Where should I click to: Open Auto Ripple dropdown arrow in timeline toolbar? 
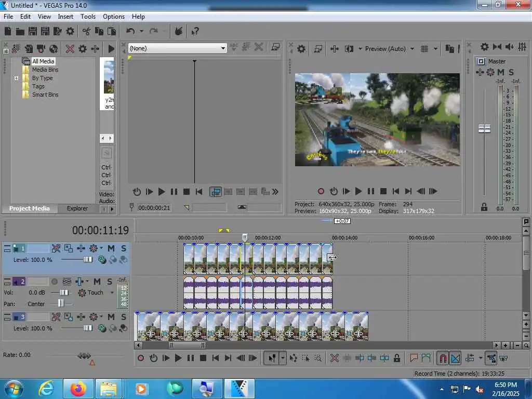pyautogui.click(x=480, y=358)
